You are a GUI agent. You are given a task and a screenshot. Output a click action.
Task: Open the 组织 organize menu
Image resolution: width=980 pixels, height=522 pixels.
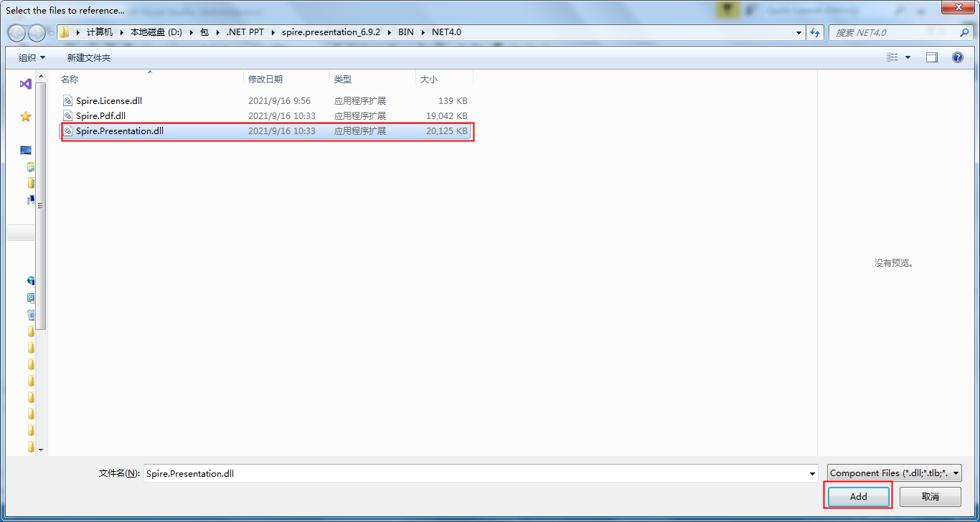click(32, 57)
